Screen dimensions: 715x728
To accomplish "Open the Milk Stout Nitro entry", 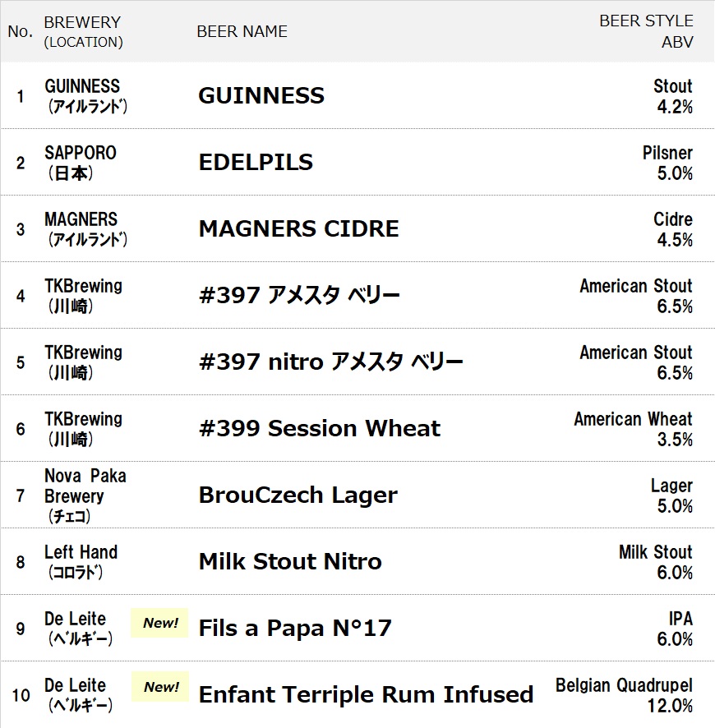I will [x=290, y=561].
